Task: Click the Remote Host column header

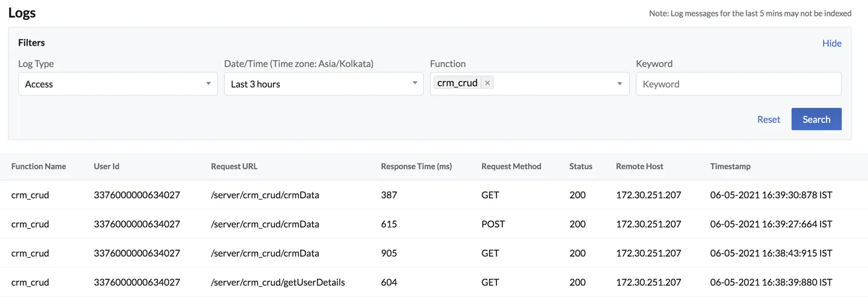Action: click(640, 166)
